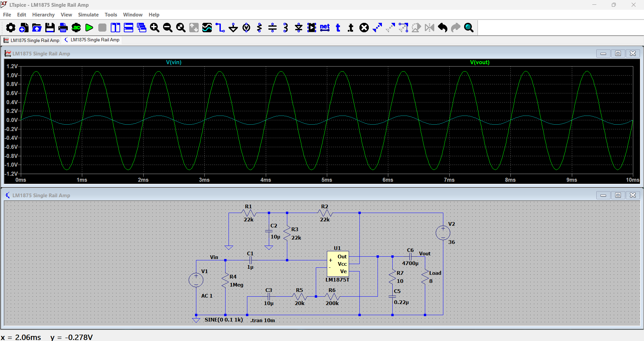Image resolution: width=644 pixels, height=341 pixels.
Task: Zoom to fit the full extents
Action: tap(181, 28)
